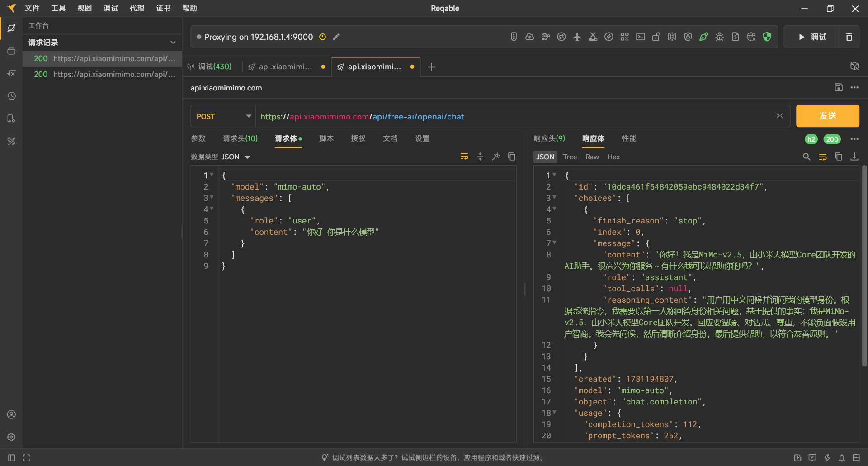Click the cloud upload proxy toolbar icon

pyautogui.click(x=530, y=37)
